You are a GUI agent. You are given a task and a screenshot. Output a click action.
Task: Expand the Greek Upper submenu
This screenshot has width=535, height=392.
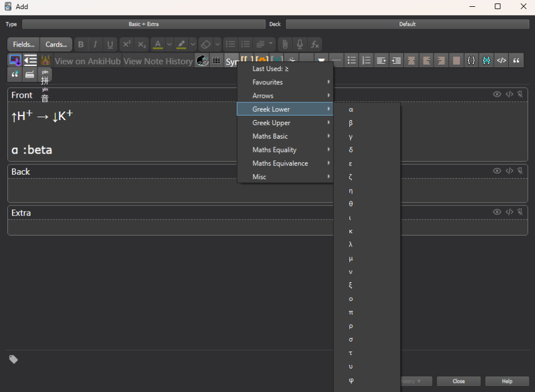point(285,123)
